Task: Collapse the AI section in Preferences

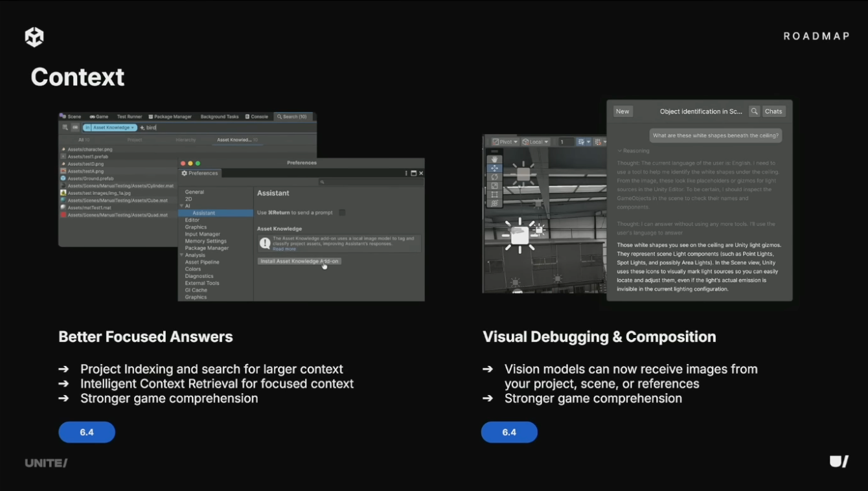Action: coord(181,206)
